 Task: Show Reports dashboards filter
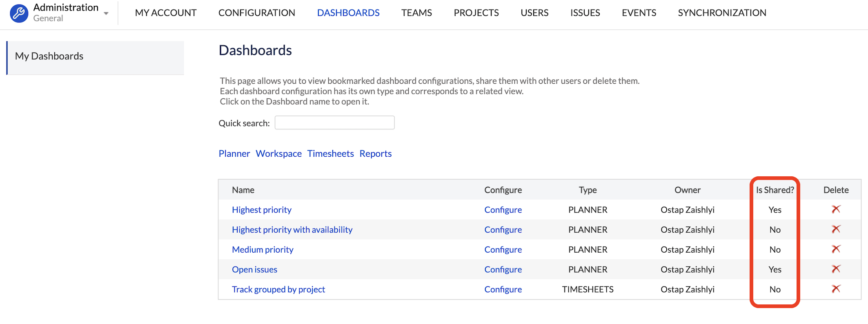pyautogui.click(x=375, y=154)
